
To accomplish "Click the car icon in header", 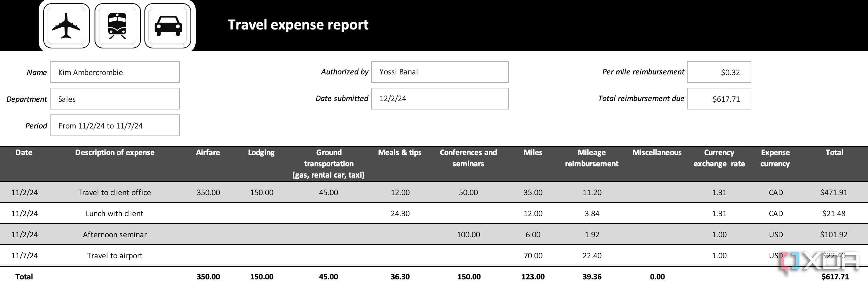I will coord(168,26).
